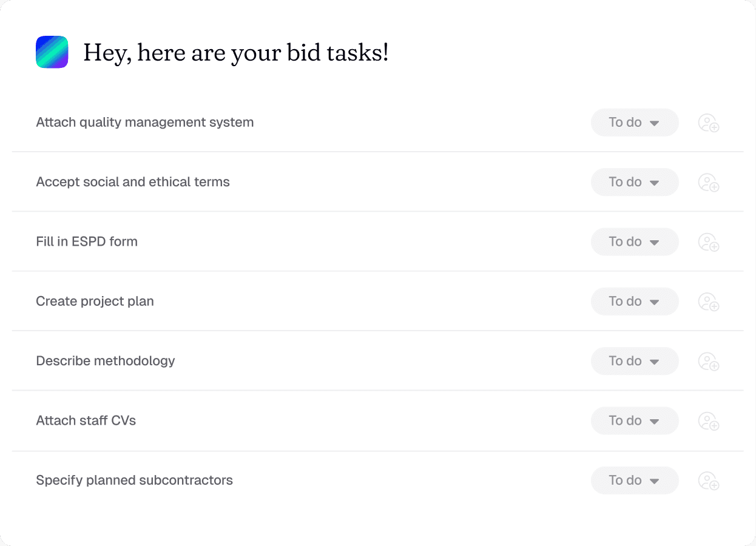Expand To do dropdown for Fill in ESPD form
Viewport: 756px width, 546px height.
[x=634, y=241]
